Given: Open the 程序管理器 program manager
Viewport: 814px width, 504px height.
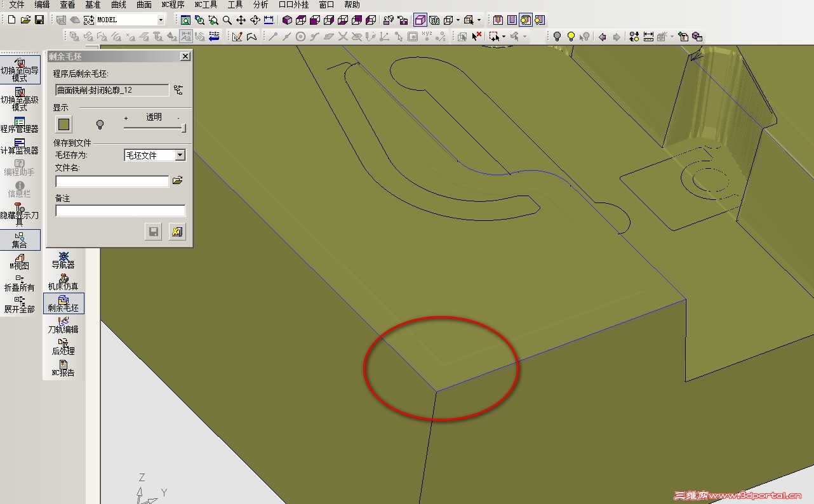Looking at the screenshot, I should [20, 124].
